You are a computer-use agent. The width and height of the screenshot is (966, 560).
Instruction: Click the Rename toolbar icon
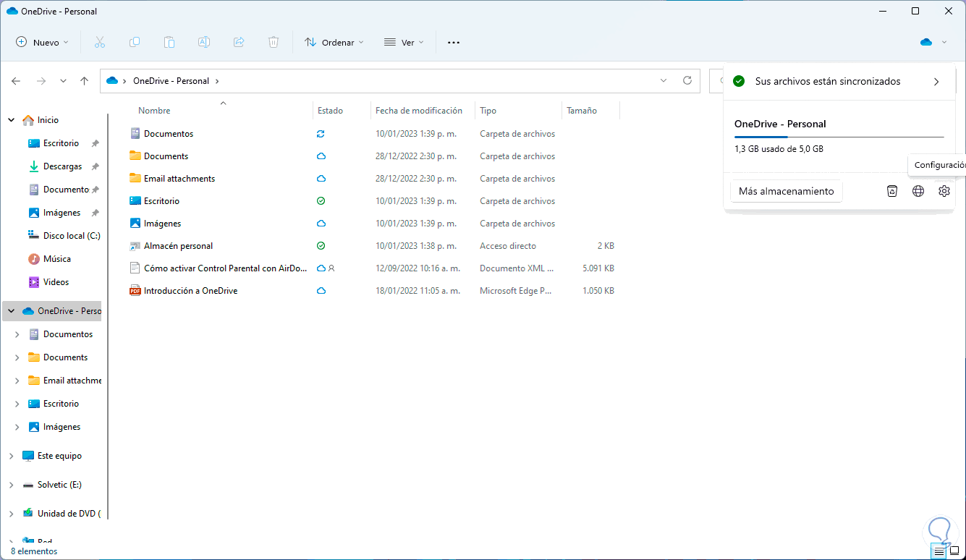click(x=204, y=42)
